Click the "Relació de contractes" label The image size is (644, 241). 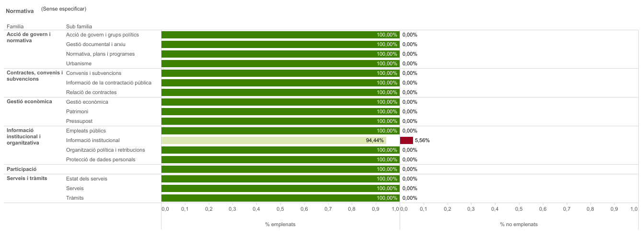[x=92, y=92]
